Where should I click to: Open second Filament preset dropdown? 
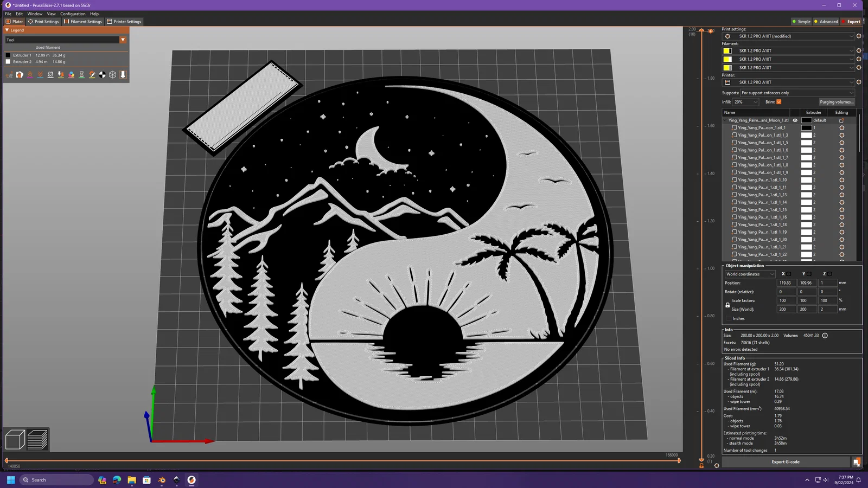[x=789, y=59]
